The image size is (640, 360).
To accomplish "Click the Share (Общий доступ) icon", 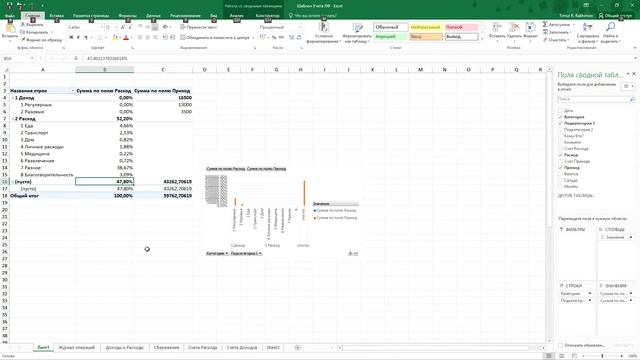I will pos(601,16).
